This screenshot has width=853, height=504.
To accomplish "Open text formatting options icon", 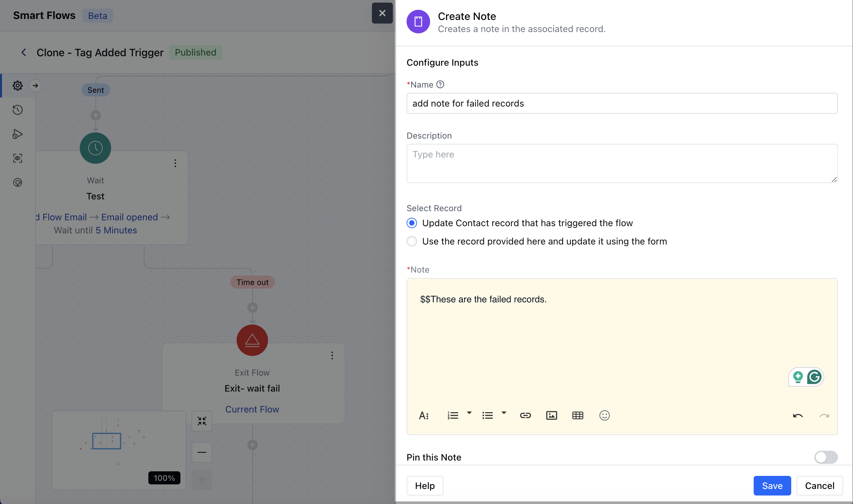I will (424, 415).
